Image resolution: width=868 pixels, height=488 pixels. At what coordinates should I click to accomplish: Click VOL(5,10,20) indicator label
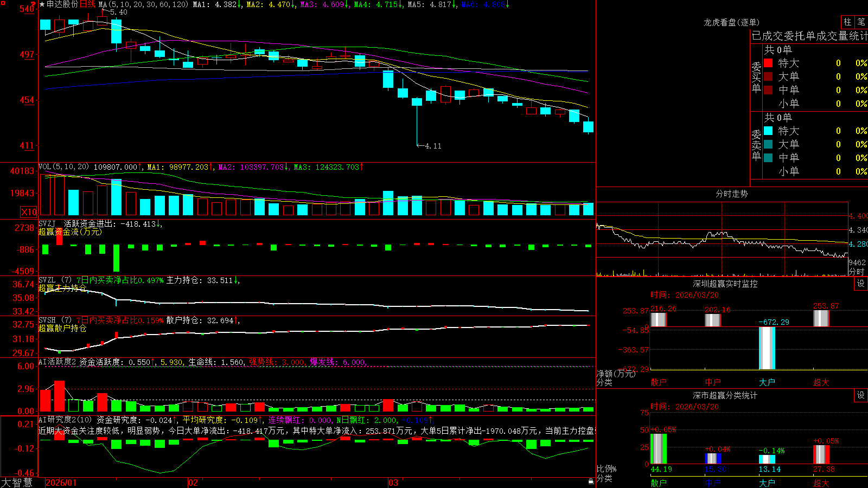pyautogui.click(x=63, y=167)
